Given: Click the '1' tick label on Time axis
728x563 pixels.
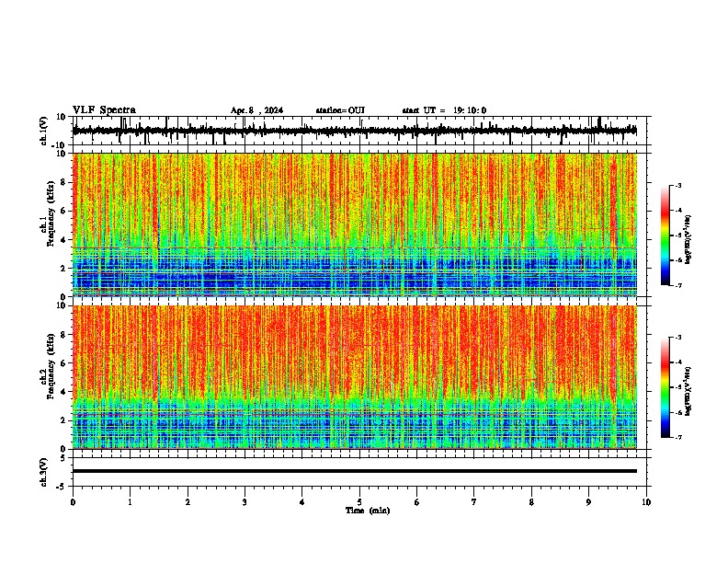Looking at the screenshot, I should (x=130, y=502).
